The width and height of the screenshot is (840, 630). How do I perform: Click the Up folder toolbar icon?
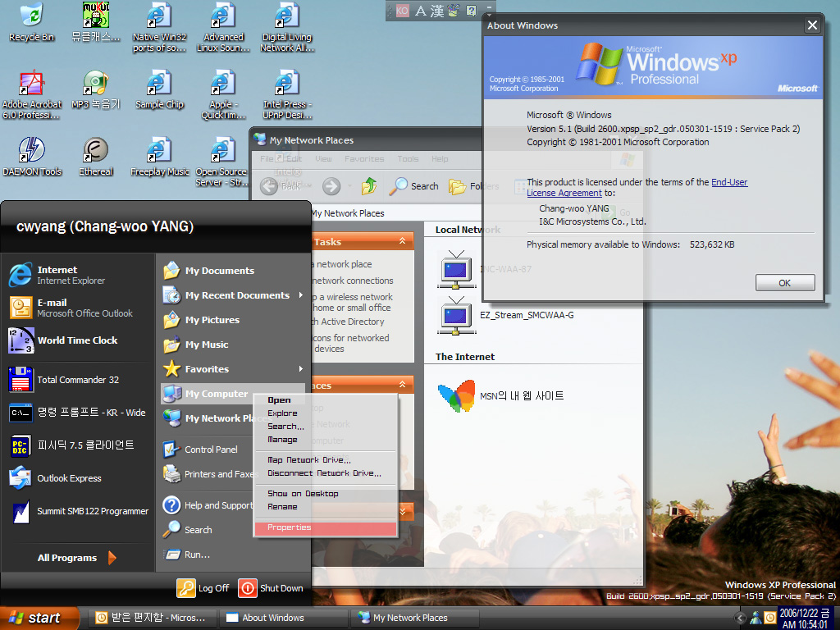click(370, 186)
